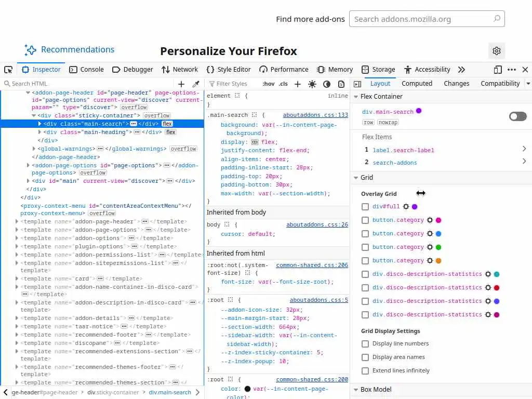Click the black color swatch in :root color rule

[x=247, y=389]
